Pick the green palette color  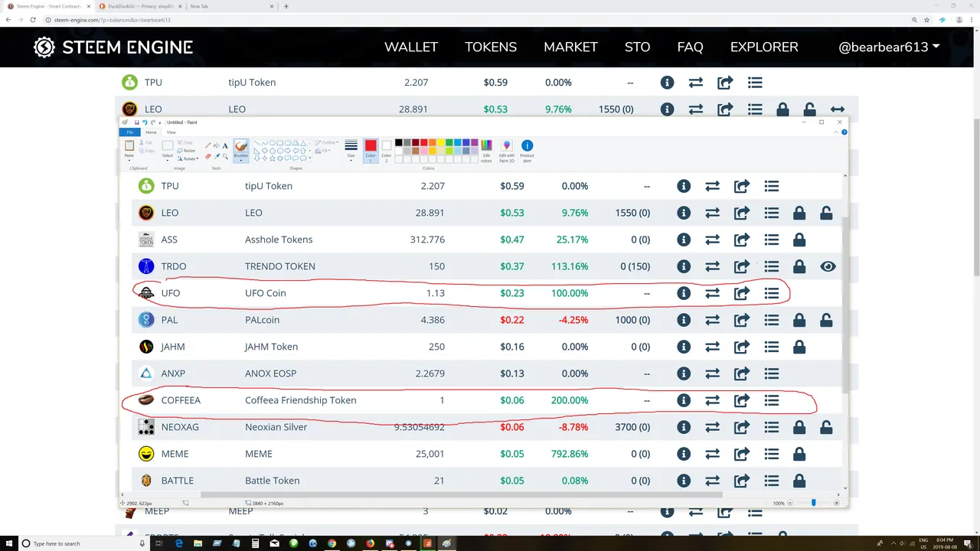pyautogui.click(x=449, y=142)
